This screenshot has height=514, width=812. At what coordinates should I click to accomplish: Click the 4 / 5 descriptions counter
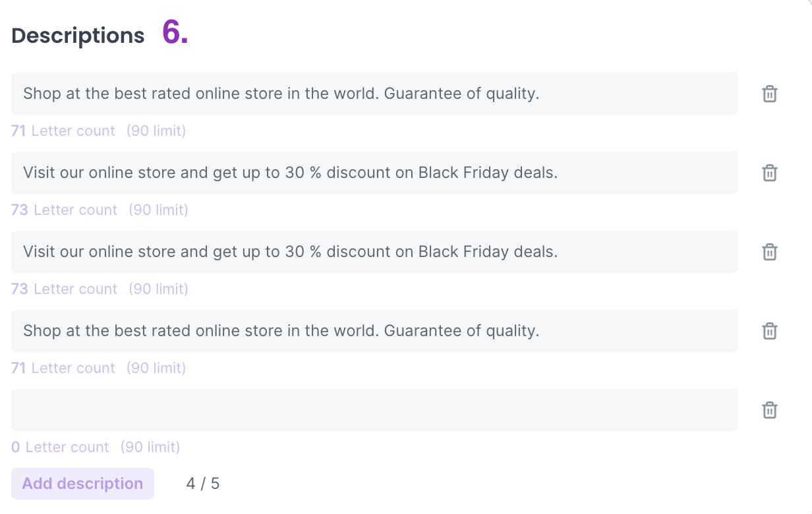point(202,484)
